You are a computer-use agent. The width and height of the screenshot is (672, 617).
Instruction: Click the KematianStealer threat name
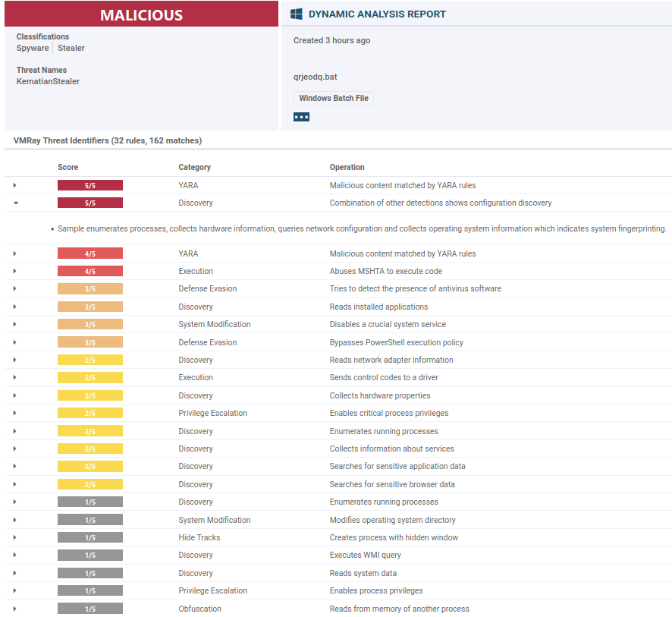(x=48, y=81)
